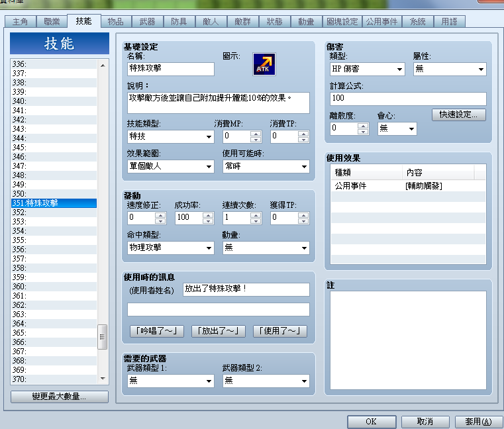The height and width of the screenshot is (429, 504).
Task: Click the 取消 button
Action: coord(425,422)
